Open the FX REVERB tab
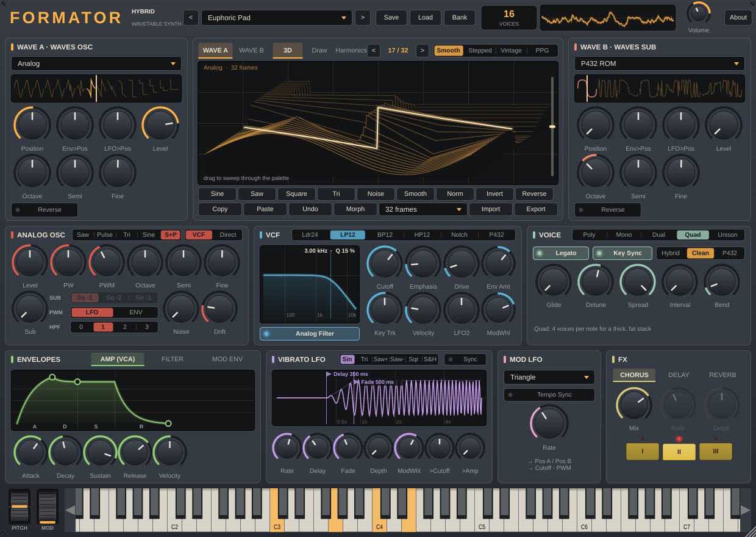Image resolution: width=756 pixels, height=537 pixels. coord(722,375)
